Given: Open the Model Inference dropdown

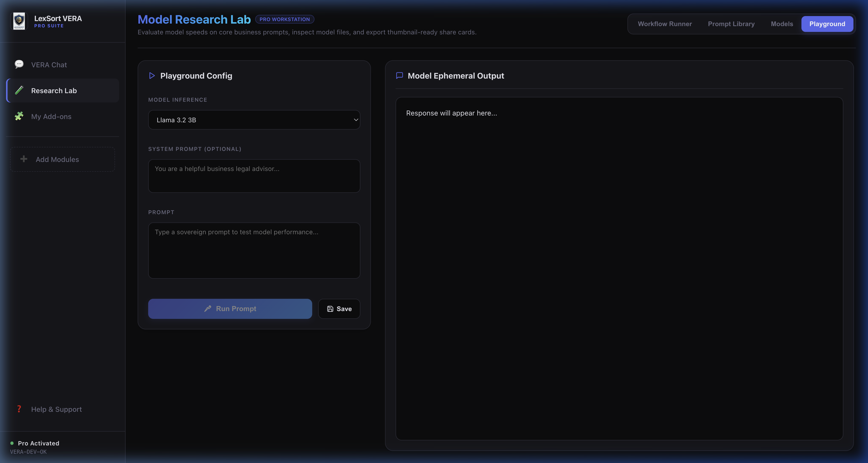Looking at the screenshot, I should click(254, 120).
